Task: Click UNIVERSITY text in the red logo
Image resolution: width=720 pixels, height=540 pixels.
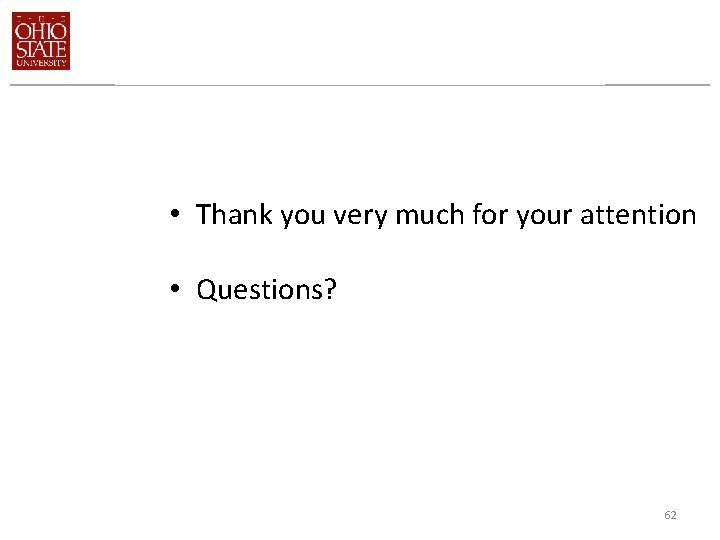Action: (41, 62)
